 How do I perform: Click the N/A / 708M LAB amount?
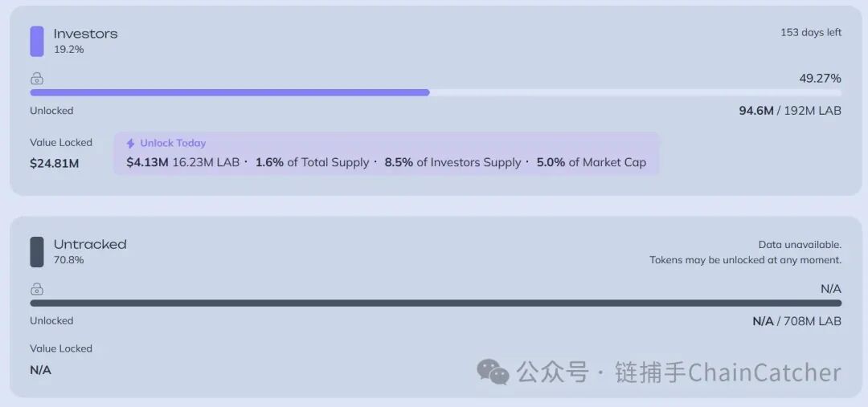796,321
